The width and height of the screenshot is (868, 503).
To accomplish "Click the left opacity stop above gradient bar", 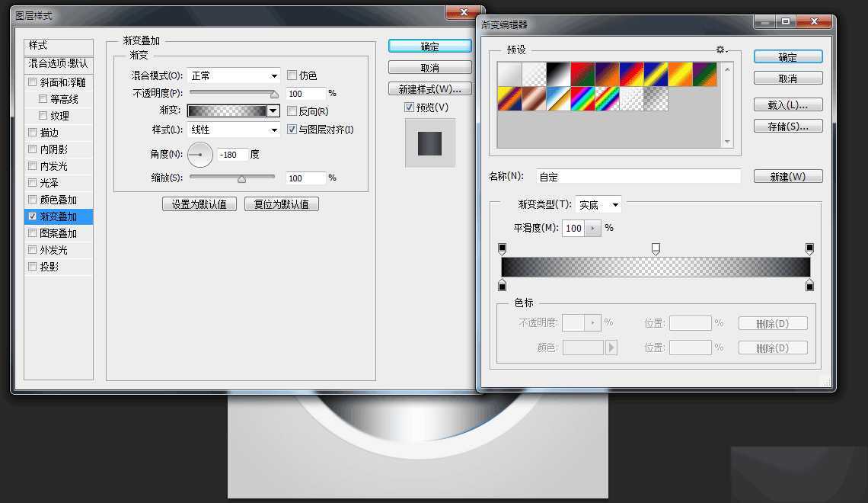I will click(503, 248).
